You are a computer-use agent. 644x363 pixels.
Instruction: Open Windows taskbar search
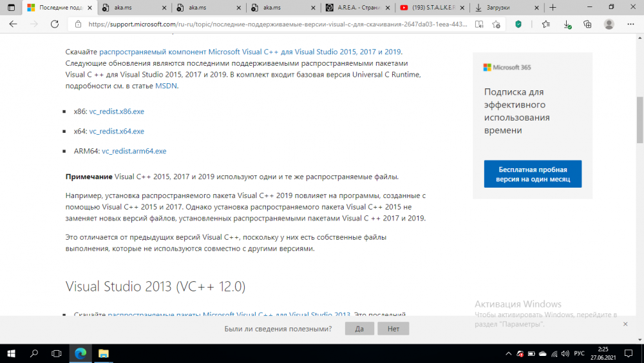click(34, 353)
